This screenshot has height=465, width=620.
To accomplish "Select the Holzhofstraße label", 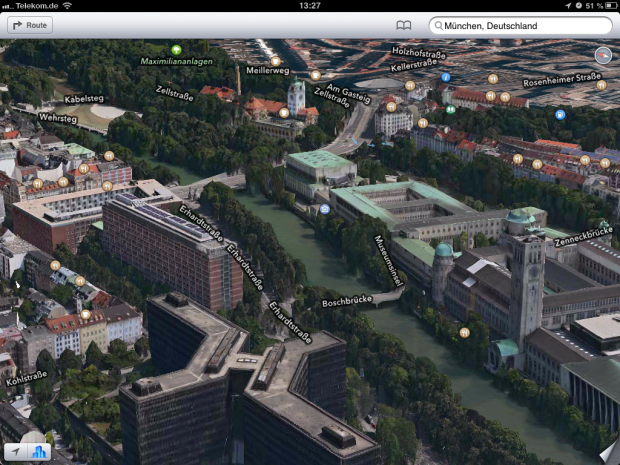I will (418, 53).
